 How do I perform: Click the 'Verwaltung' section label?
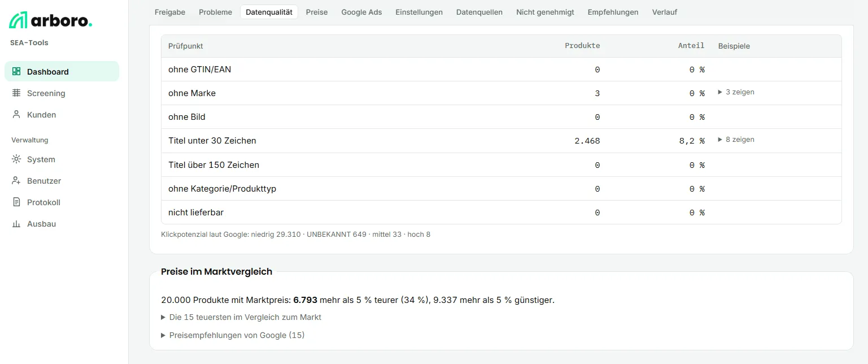point(30,140)
